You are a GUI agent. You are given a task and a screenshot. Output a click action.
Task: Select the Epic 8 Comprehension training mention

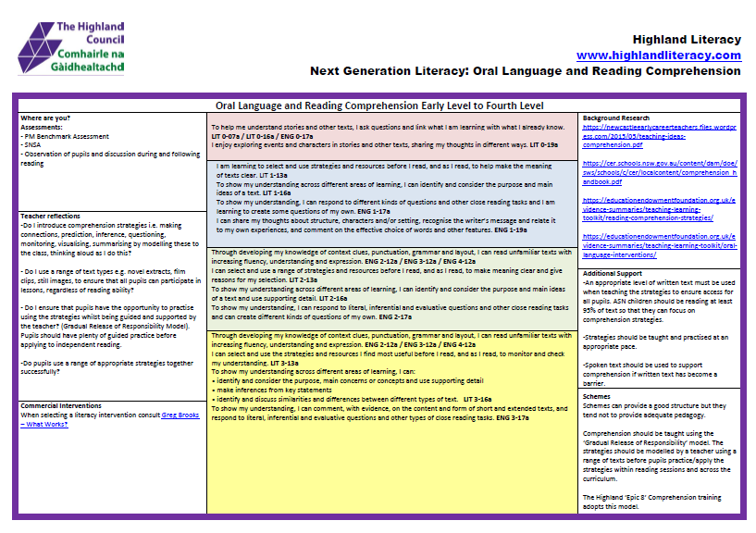(x=652, y=500)
